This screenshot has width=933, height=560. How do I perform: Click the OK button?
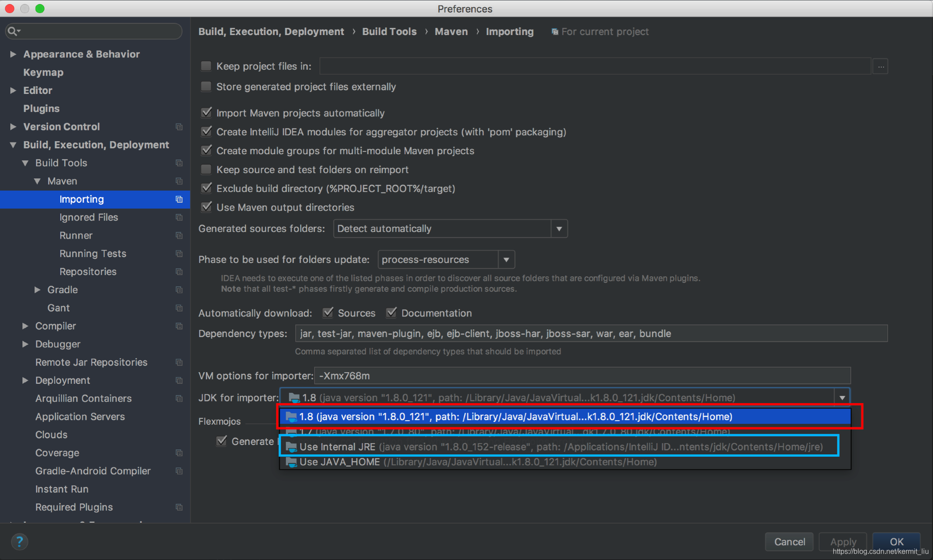click(x=897, y=542)
